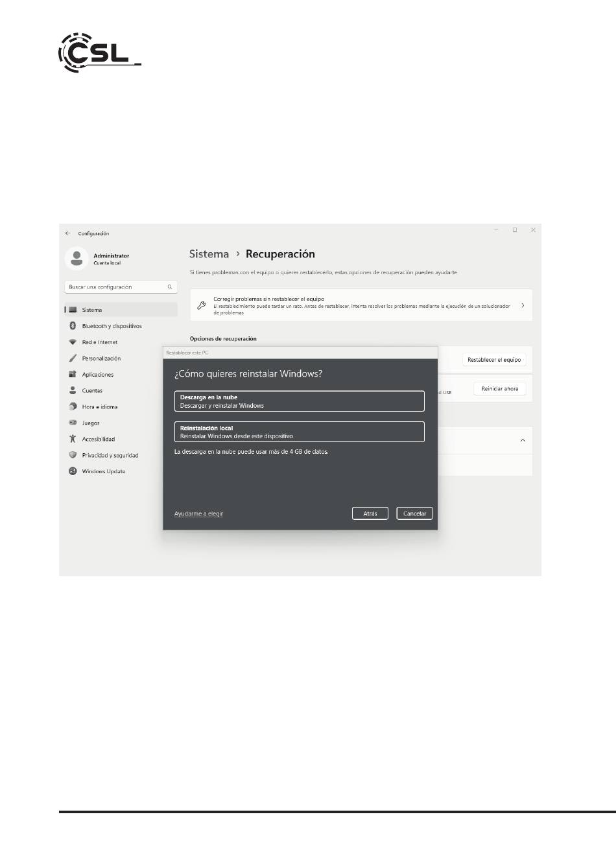
Task: Click the Hora e idioma globe icon
Action: click(73, 406)
